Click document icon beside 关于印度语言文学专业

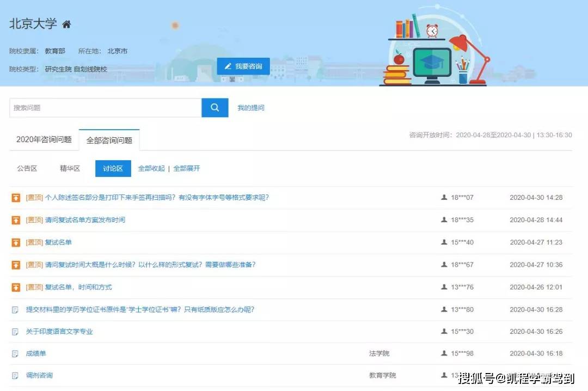pos(15,332)
